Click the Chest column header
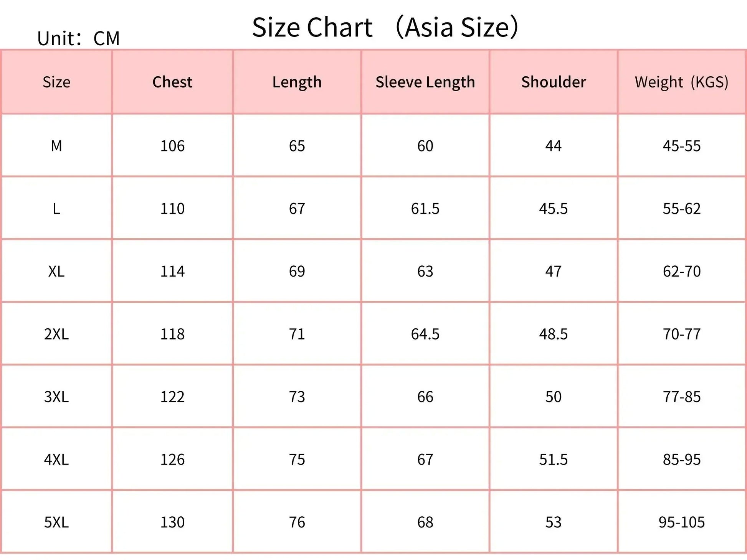The image size is (747, 560). point(172,82)
